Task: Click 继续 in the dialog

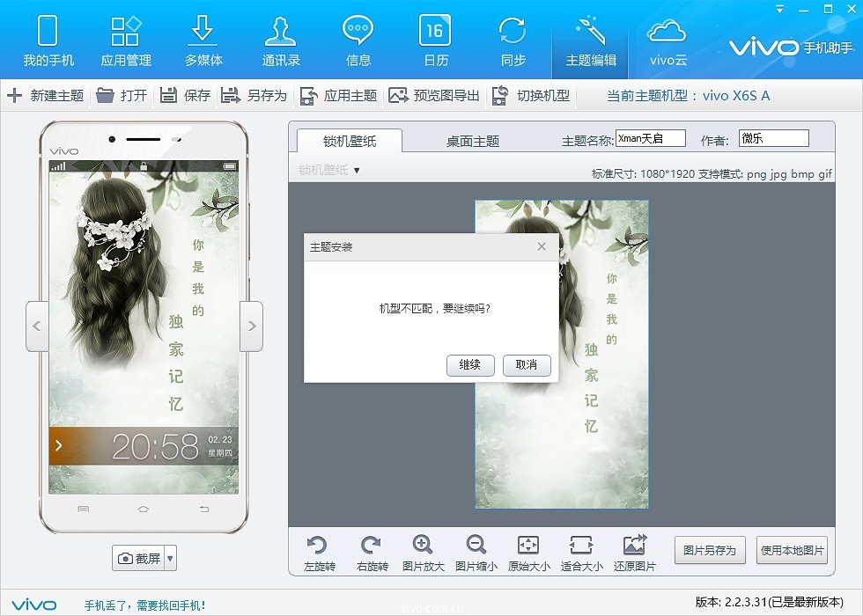Action: 470,365
